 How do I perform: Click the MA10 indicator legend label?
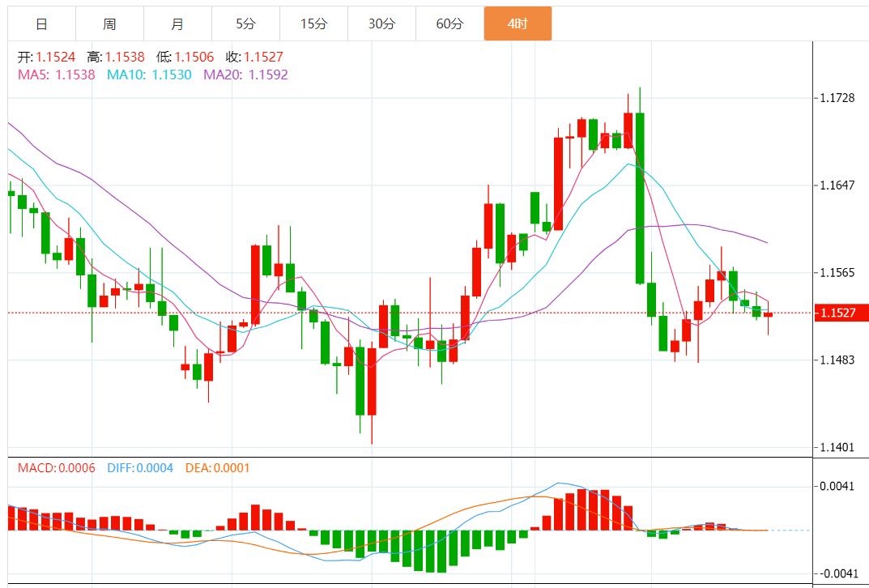(149, 75)
